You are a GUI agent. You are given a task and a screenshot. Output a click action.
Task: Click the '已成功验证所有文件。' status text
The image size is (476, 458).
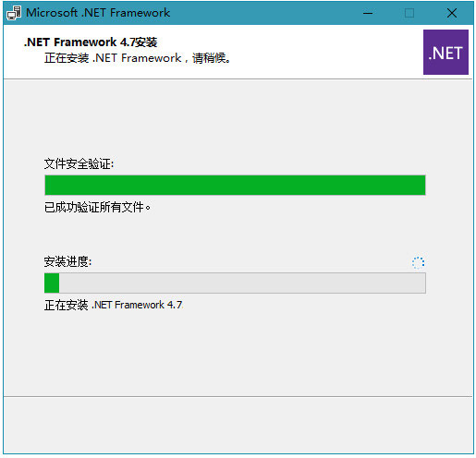click(x=97, y=207)
